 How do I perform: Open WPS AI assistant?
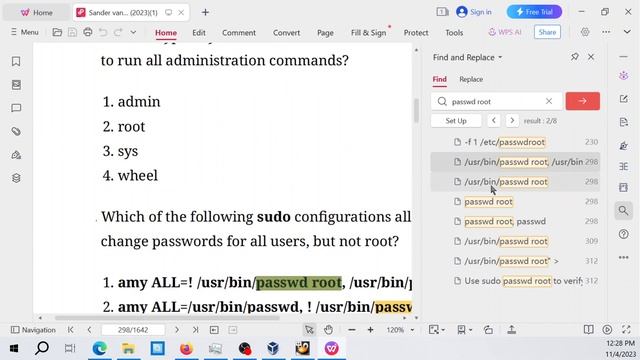point(504,32)
